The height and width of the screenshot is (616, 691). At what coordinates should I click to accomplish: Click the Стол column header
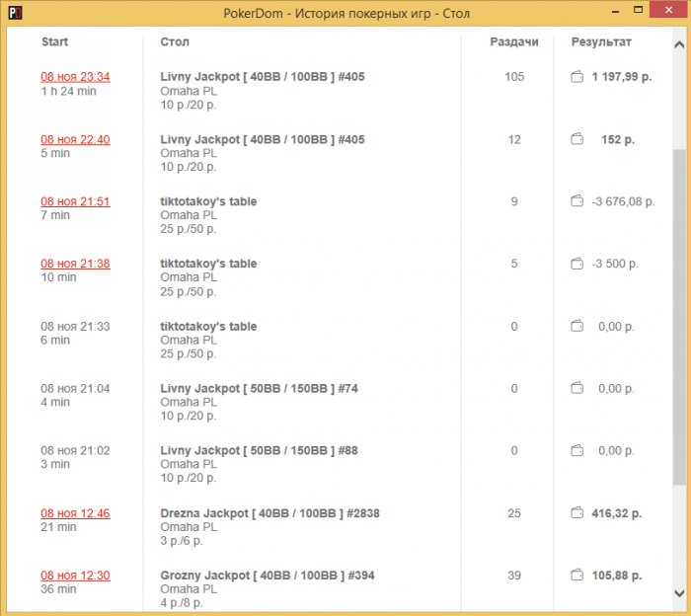(175, 42)
